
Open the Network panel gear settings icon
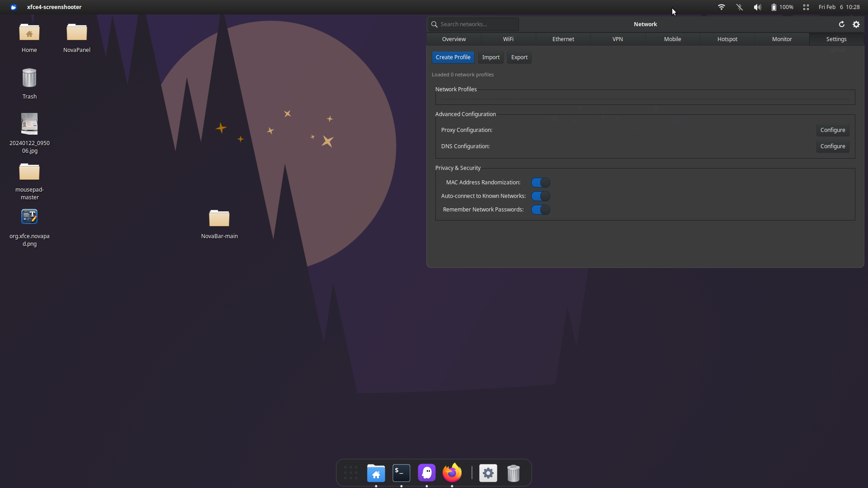(x=856, y=24)
